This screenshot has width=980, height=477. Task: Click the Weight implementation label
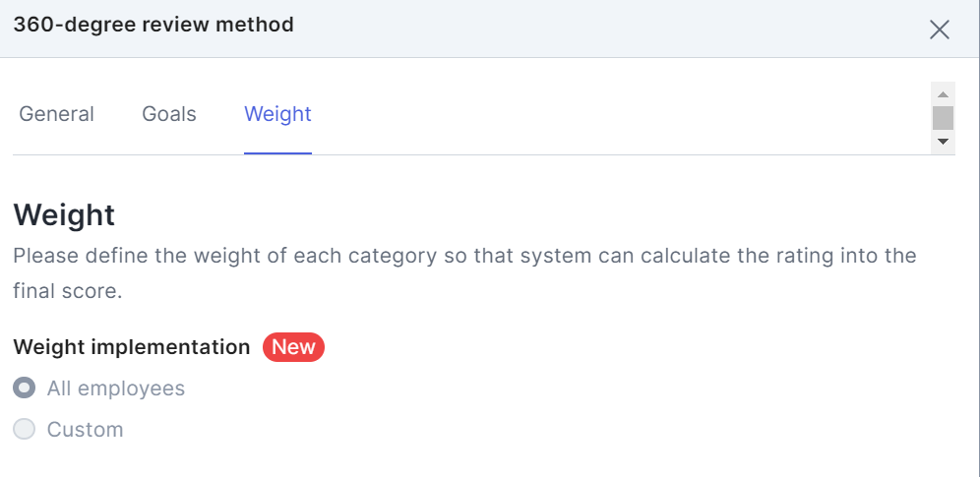coord(132,347)
